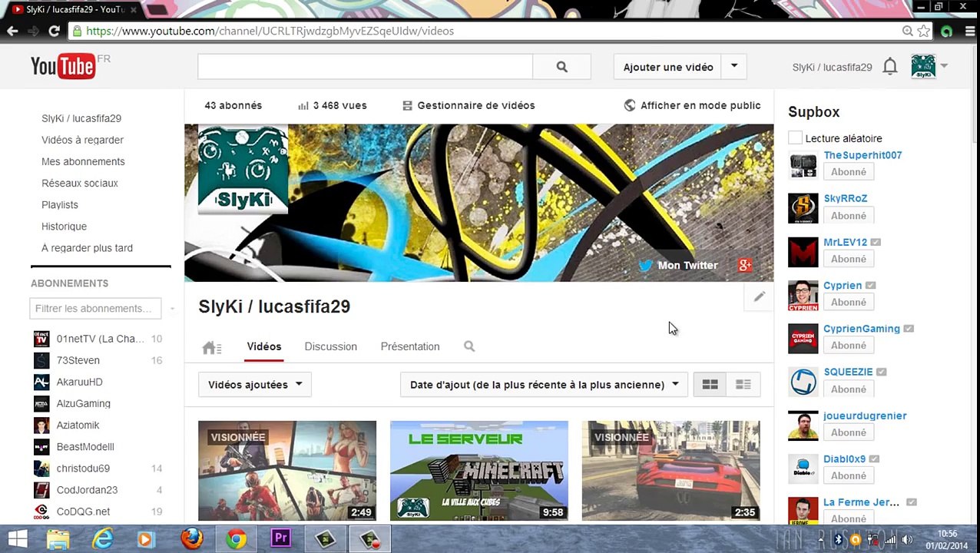
Task: Open SQUEEZIE channel avatar
Action: [803, 382]
